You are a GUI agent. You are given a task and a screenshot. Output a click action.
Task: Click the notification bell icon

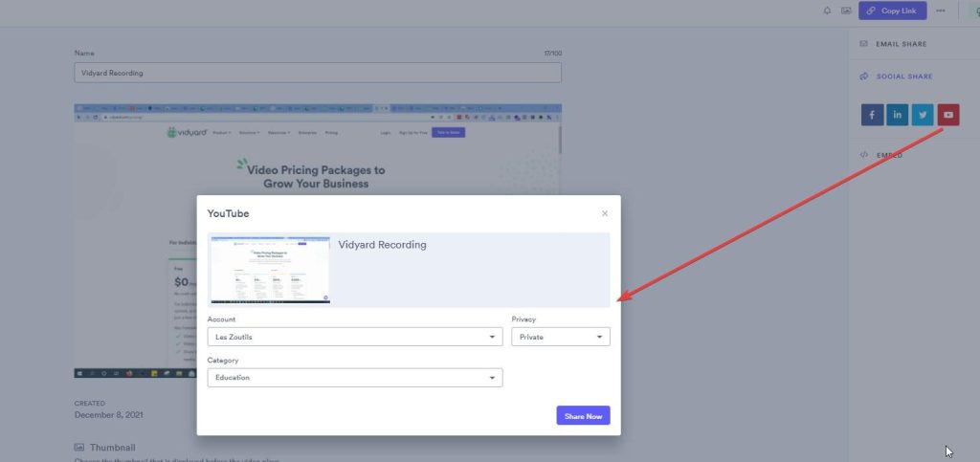828,11
